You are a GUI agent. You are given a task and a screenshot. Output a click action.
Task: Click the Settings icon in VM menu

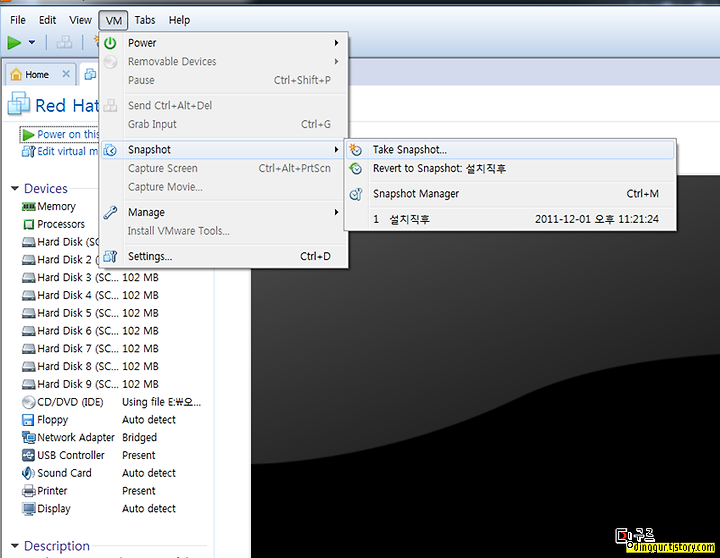point(110,256)
